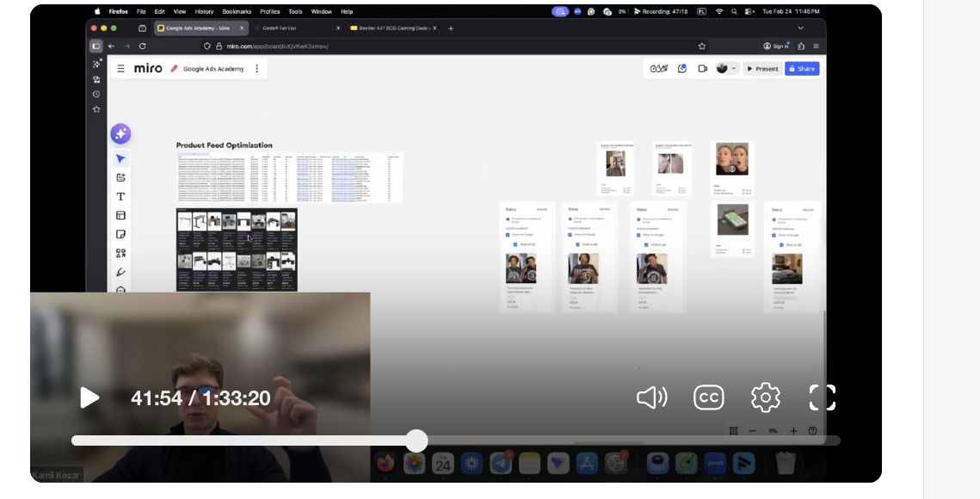Switch to the second Firefox tab
Viewport: 980px width, 499px height.
[x=298, y=28]
